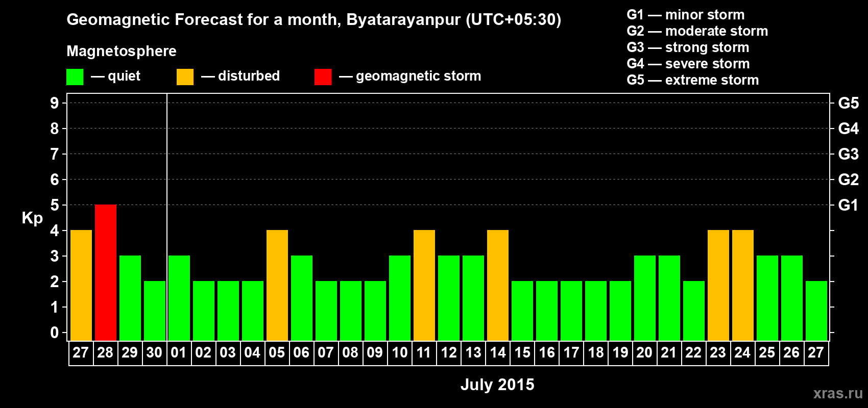Image resolution: width=868 pixels, height=408 pixels.
Task: Click the Kp axis title
Action: tap(32, 218)
